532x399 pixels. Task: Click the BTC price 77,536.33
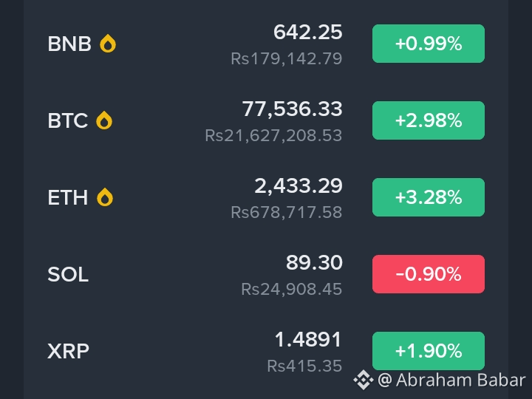point(292,109)
